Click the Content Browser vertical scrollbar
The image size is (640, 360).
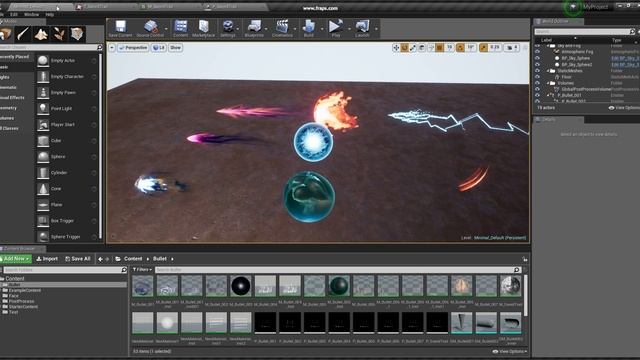526,296
